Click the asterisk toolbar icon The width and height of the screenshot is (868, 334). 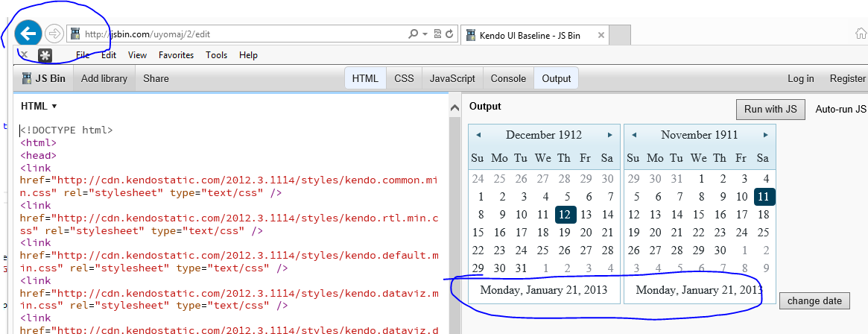tap(45, 55)
